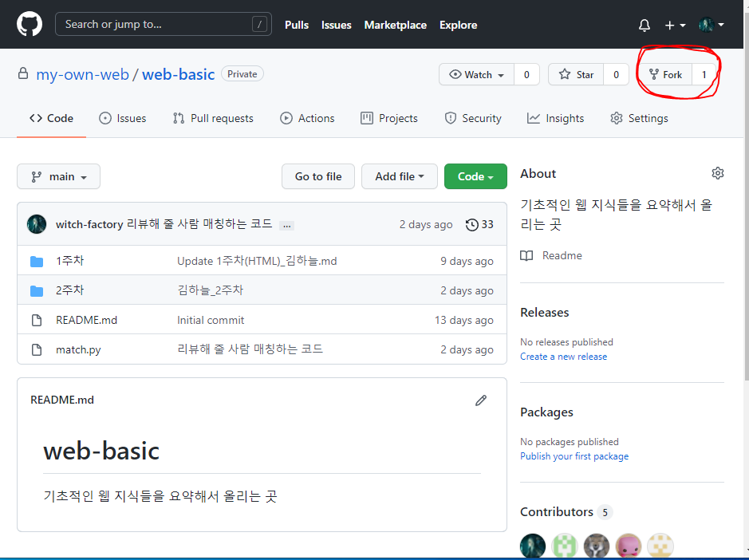Open notifications via the bell icon
749x560 pixels.
(x=644, y=25)
